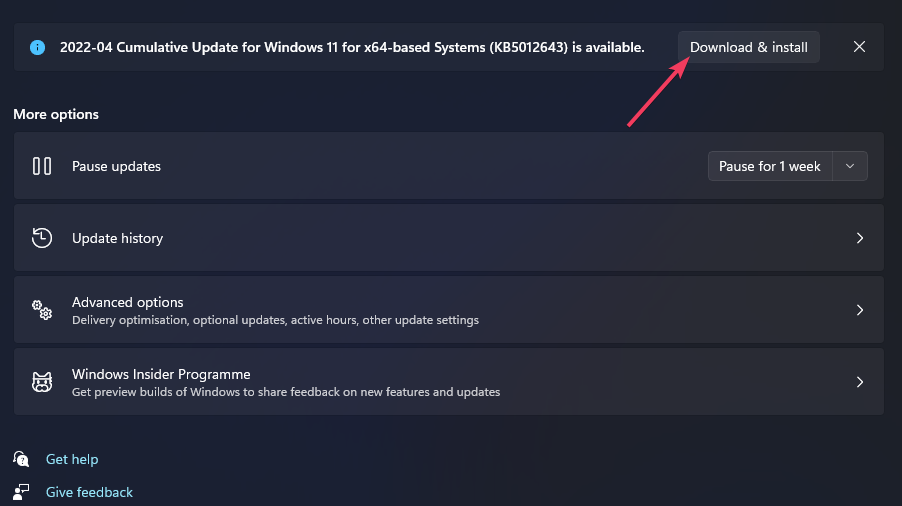Click the Windows Insider Programme cat icon
Screen dimensions: 902x506
tap(42, 382)
